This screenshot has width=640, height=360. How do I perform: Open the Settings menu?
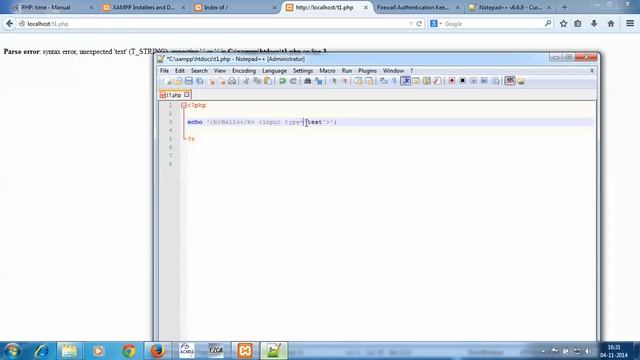303,71
